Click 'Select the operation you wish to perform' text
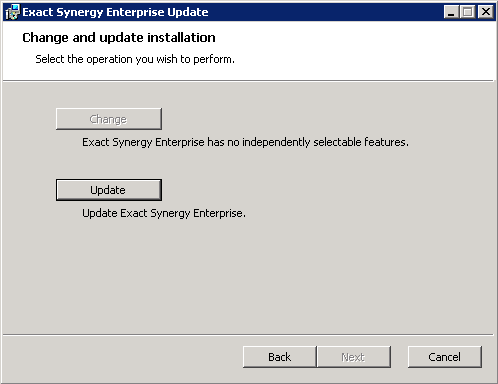The image size is (498, 384). coord(135,59)
